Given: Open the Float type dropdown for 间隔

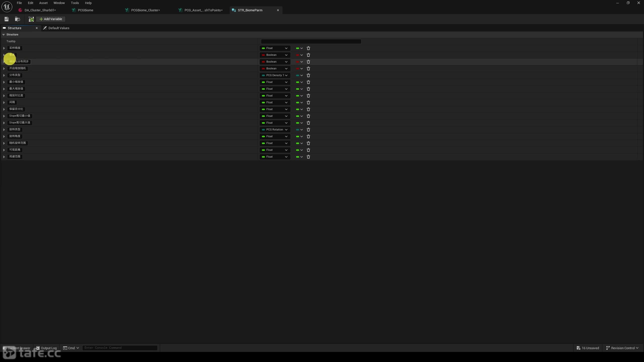Looking at the screenshot, I should pos(275,102).
